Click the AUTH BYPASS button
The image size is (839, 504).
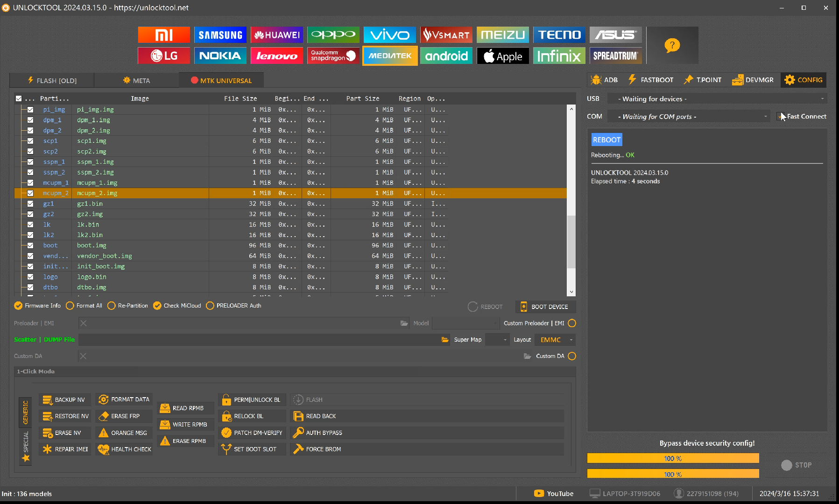426,433
